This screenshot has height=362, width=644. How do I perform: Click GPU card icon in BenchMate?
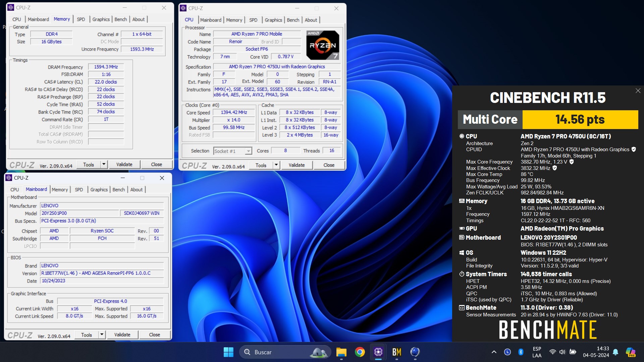pos(462,228)
